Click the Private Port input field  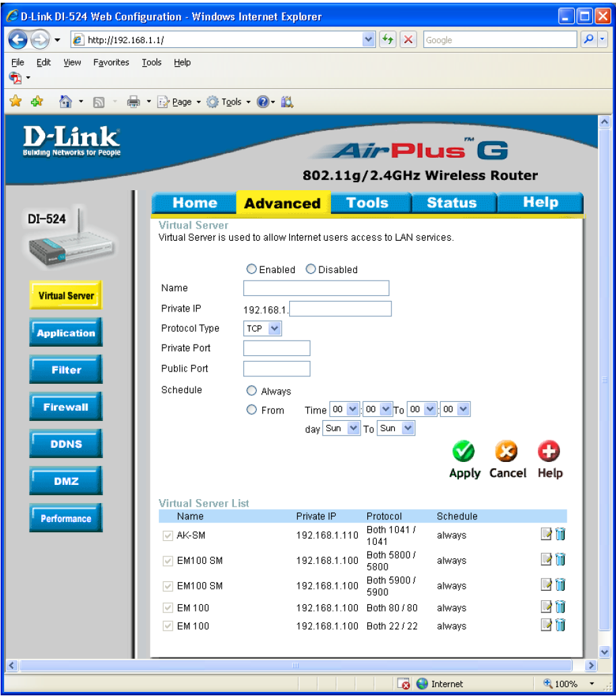click(x=277, y=348)
